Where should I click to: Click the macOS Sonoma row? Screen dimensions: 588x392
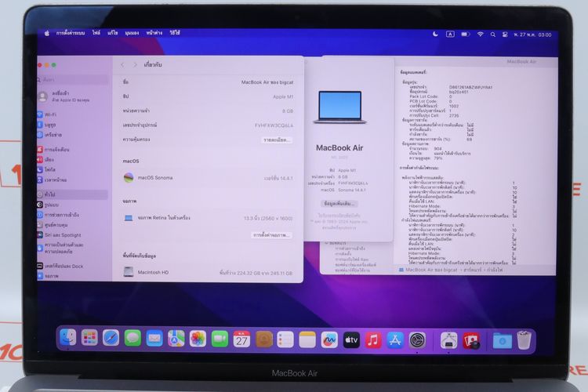(x=208, y=178)
